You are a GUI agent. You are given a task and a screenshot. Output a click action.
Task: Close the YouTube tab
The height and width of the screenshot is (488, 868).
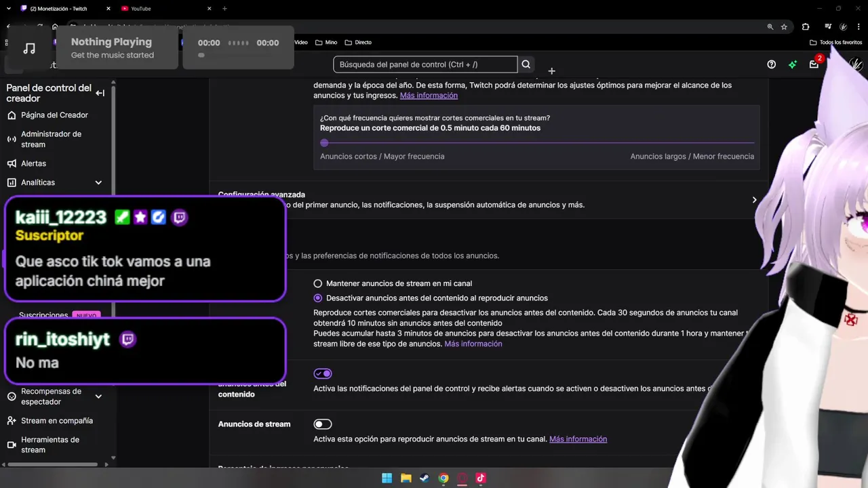coord(210,9)
